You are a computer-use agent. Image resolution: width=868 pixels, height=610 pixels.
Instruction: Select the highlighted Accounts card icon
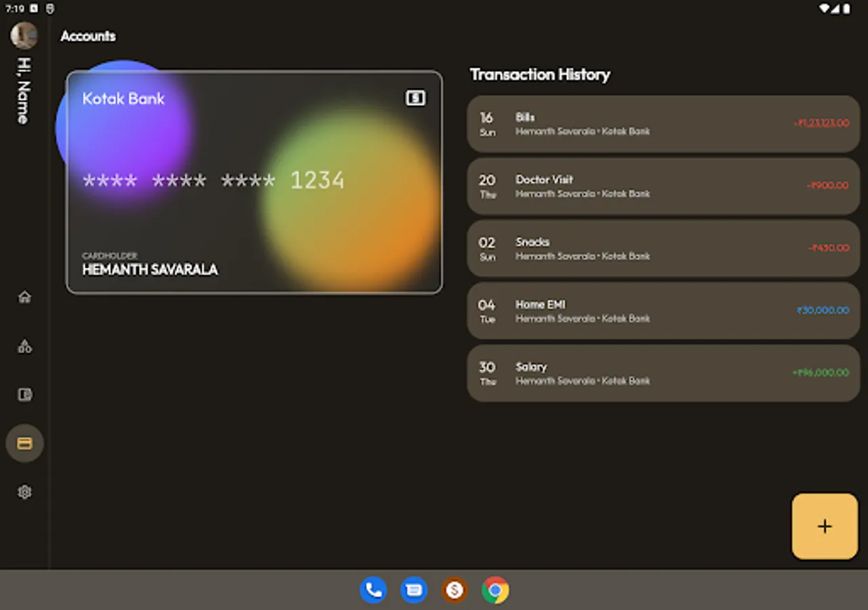24,443
